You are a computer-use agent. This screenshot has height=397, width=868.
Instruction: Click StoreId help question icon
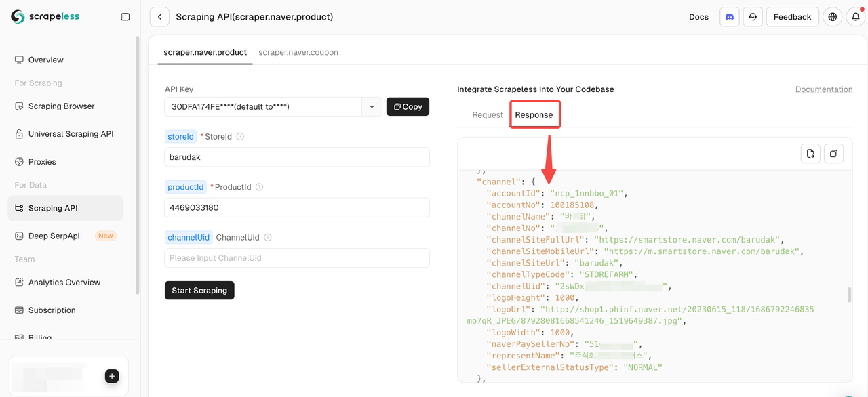click(x=240, y=137)
